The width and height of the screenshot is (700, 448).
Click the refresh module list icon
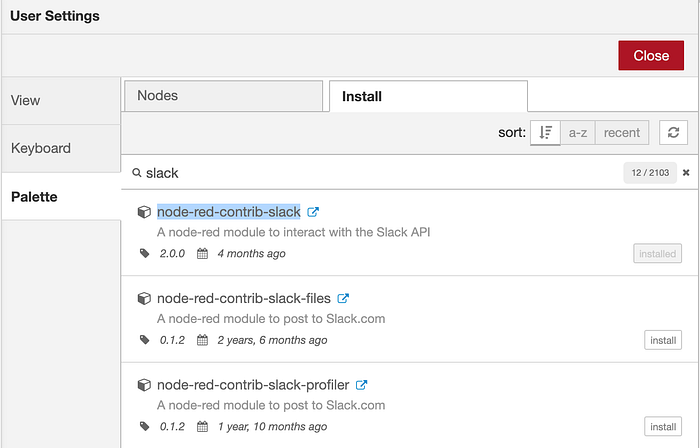pyautogui.click(x=673, y=133)
